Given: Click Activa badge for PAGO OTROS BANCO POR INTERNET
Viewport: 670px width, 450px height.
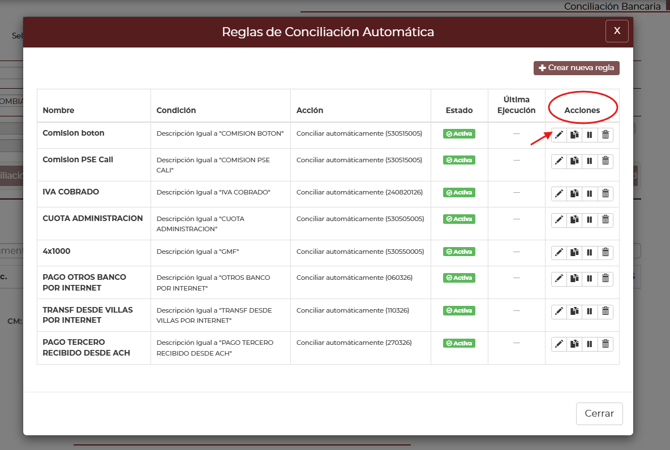Looking at the screenshot, I should click(x=459, y=278).
